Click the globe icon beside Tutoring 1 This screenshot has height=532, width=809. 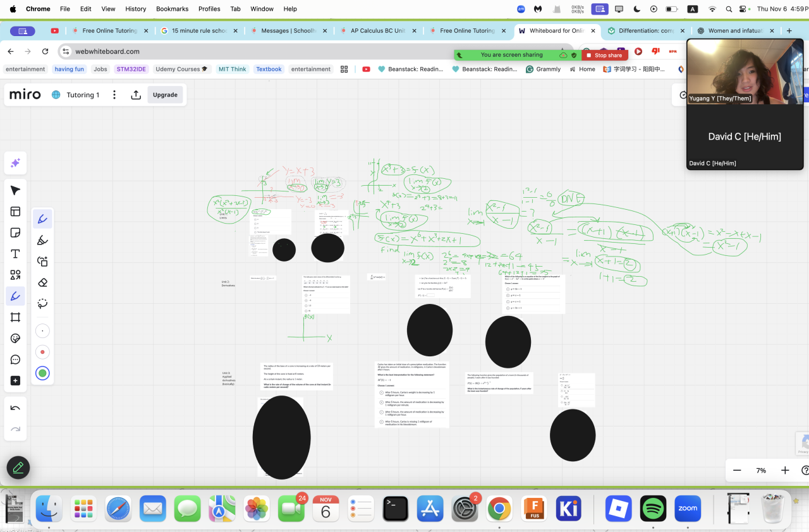pos(56,95)
